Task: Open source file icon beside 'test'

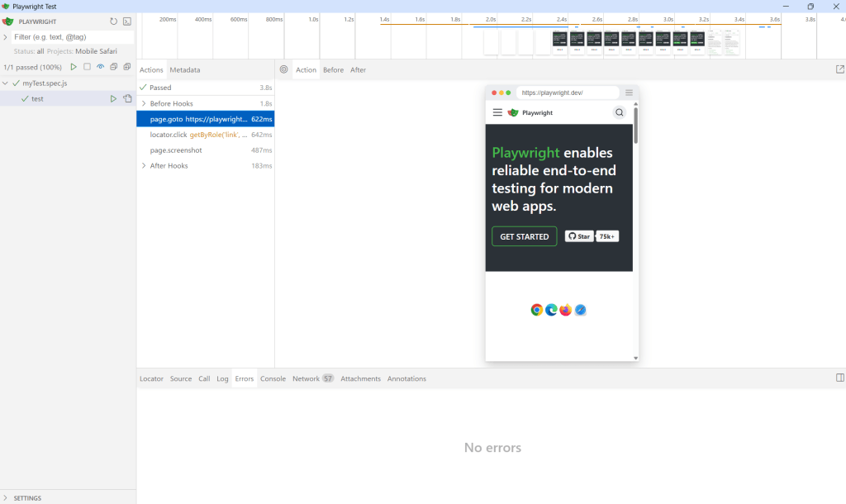Action: coord(127,99)
